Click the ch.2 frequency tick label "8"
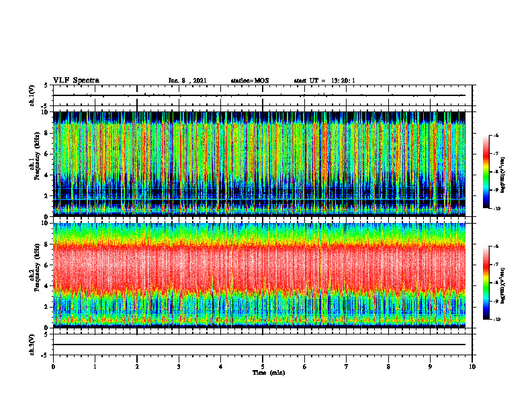 pos(48,244)
